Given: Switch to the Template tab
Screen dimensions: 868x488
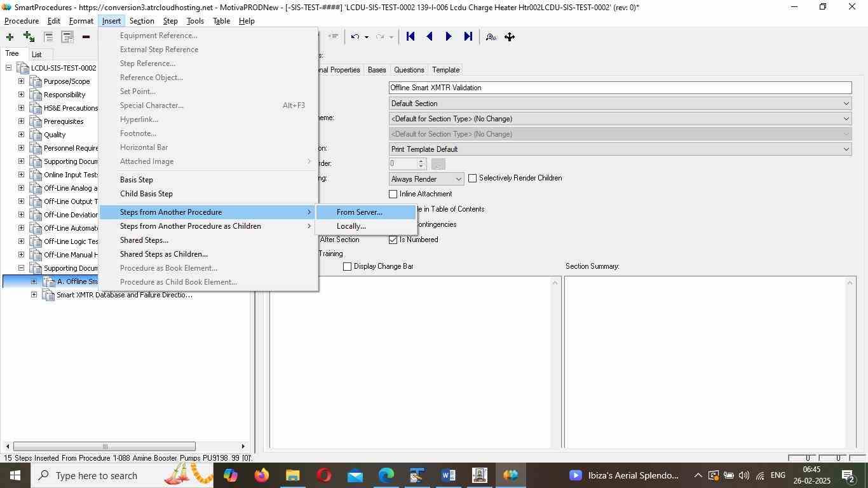Looking at the screenshot, I should 445,70.
